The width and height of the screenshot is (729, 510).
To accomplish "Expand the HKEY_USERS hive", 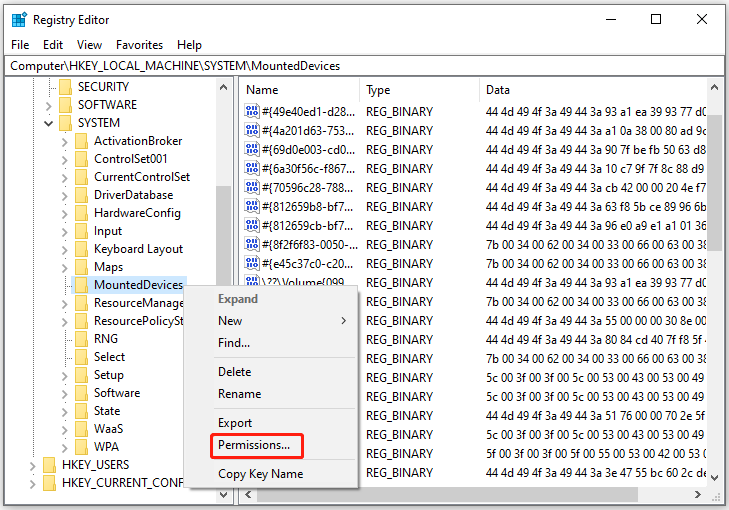I will pos(32,465).
